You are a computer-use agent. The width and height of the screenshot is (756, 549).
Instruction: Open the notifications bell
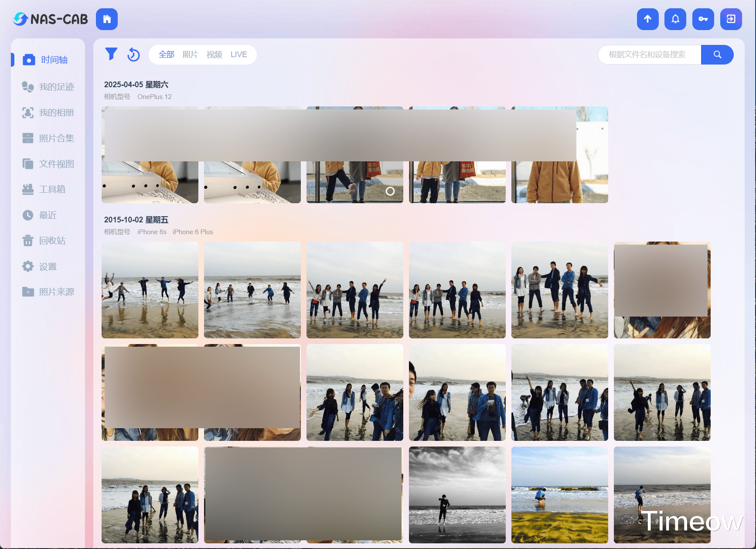click(x=675, y=19)
